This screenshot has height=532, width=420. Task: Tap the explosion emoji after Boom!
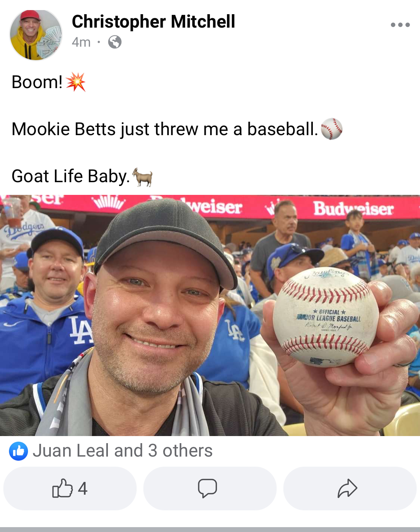[76, 82]
